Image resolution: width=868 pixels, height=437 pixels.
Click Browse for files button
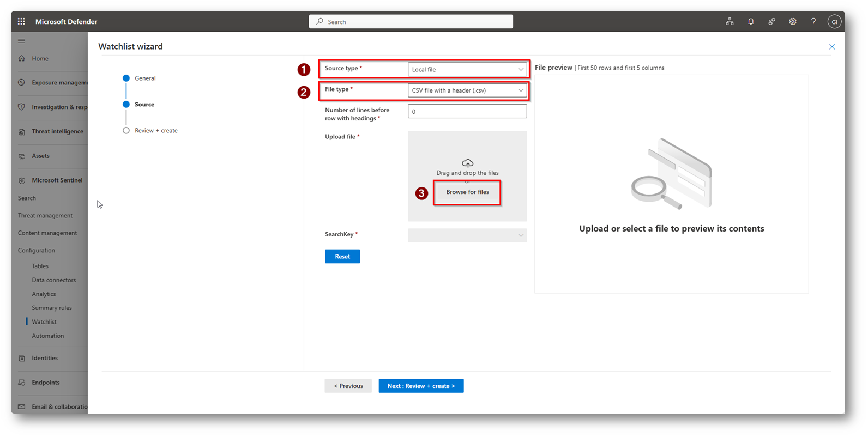[x=467, y=192]
